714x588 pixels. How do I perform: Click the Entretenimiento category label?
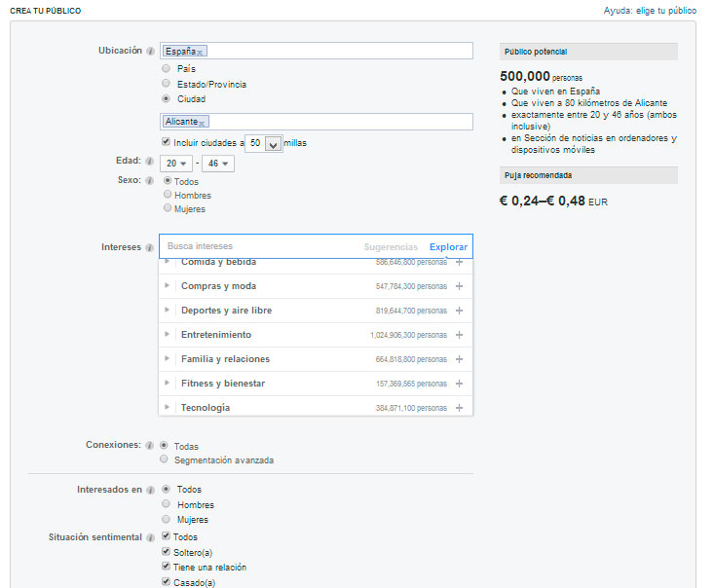click(216, 335)
